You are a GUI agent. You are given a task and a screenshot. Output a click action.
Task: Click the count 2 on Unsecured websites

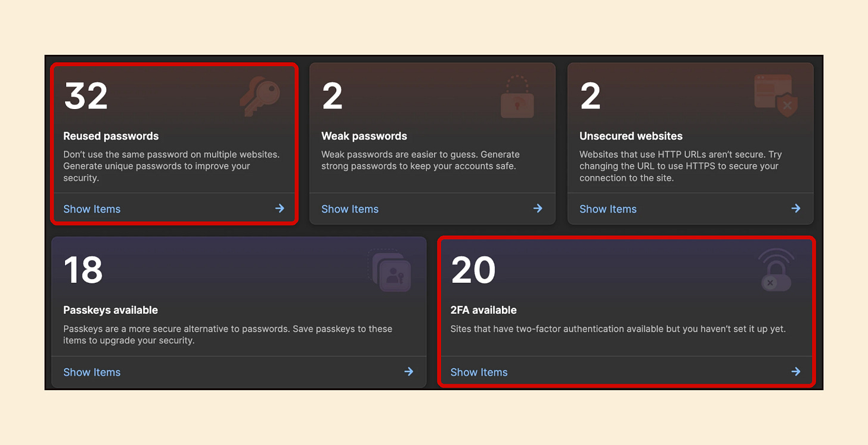(x=590, y=95)
